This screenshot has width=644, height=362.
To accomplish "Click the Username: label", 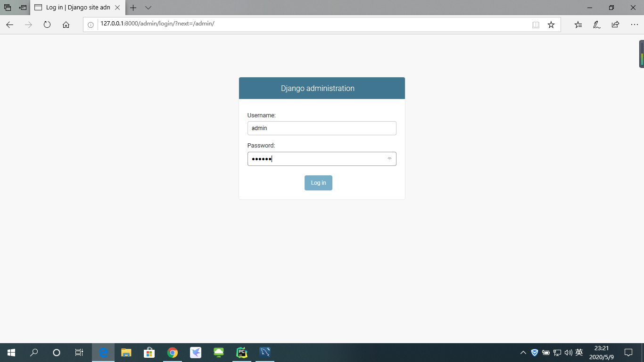I will pos(261,115).
